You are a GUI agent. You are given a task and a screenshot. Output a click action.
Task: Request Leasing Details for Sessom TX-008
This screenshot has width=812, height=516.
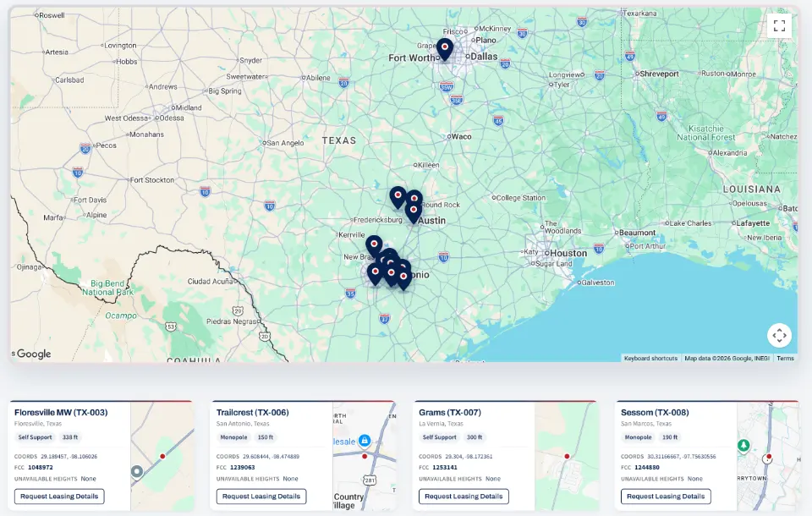[x=666, y=497]
